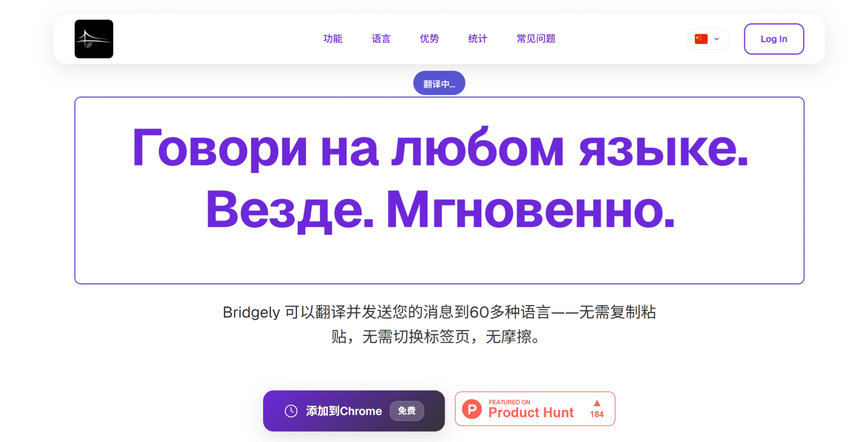Viewport: 868px width, 442px height.
Task: Click the upvote triangle on the Product Hunt badge
Action: [x=597, y=403]
